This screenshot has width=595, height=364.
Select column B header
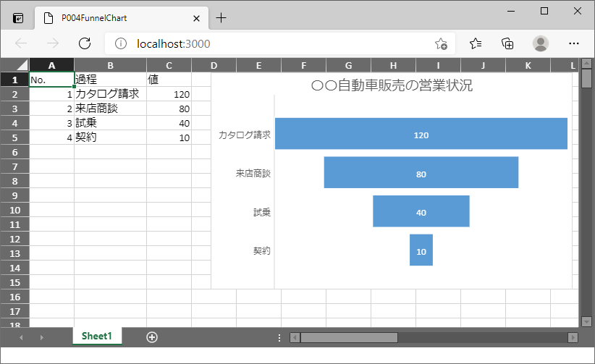coord(111,65)
